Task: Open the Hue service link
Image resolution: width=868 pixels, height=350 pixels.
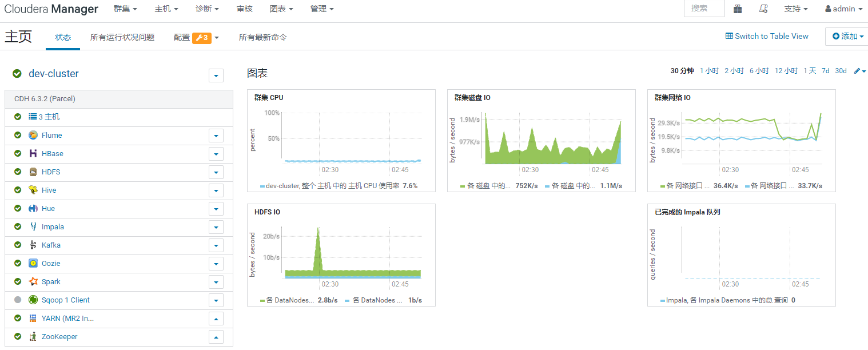Action: pos(48,209)
